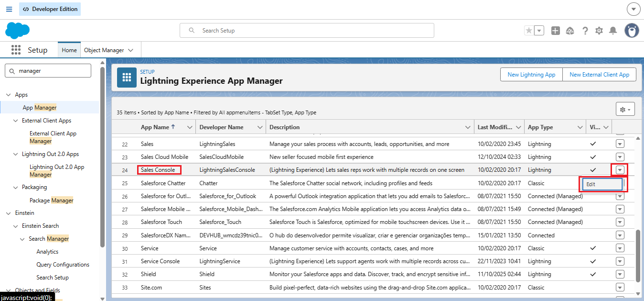Click New External Client App button
The width and height of the screenshot is (644, 301).
point(600,75)
